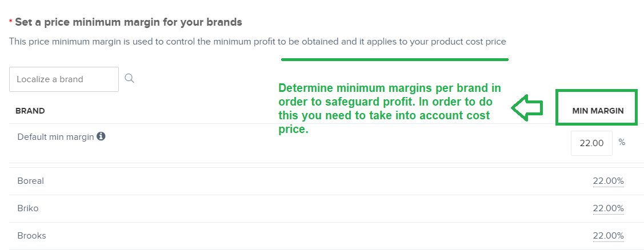Click the percent sign beside default margin
The image size is (644, 250).
coord(622,143)
